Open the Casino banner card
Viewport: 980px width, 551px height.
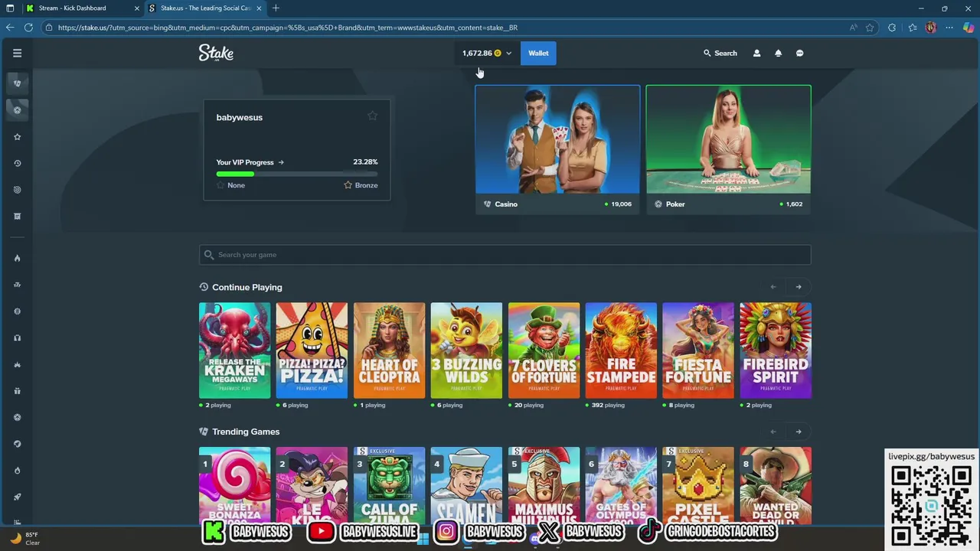[557, 149]
